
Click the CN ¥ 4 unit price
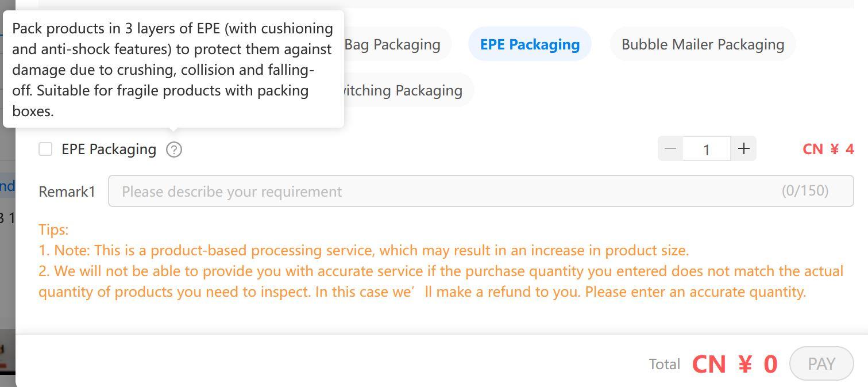(x=828, y=149)
